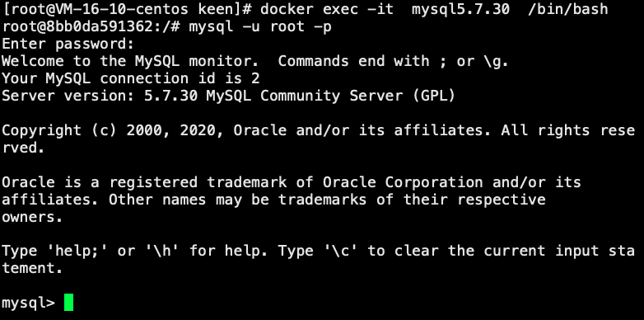Click MySQL Community Server (GPL) text
The width and height of the screenshot is (644, 320).
point(331,96)
